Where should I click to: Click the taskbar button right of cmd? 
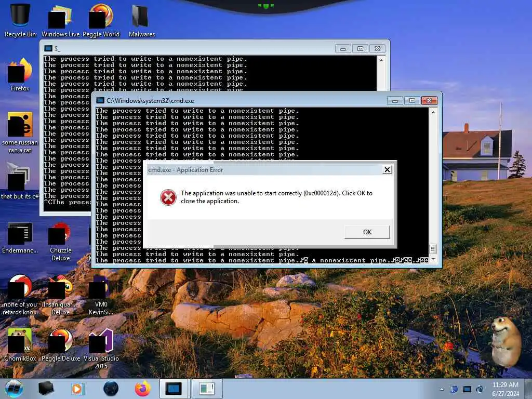pos(207,389)
